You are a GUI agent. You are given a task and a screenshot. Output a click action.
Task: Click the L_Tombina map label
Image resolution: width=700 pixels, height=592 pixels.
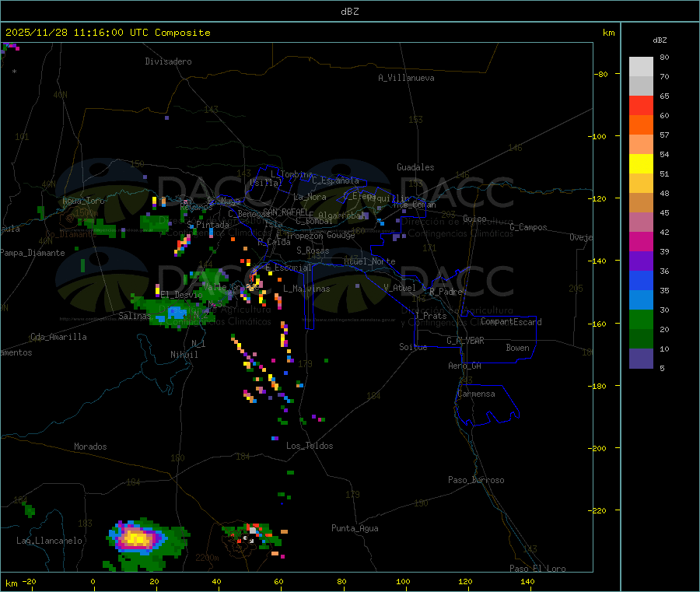point(292,174)
